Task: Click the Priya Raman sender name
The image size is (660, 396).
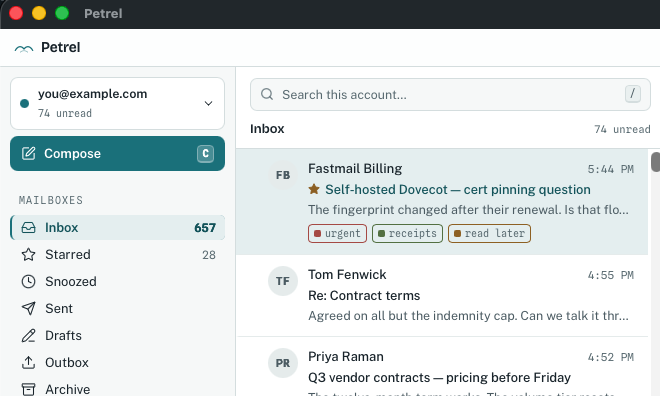Action: coord(346,357)
